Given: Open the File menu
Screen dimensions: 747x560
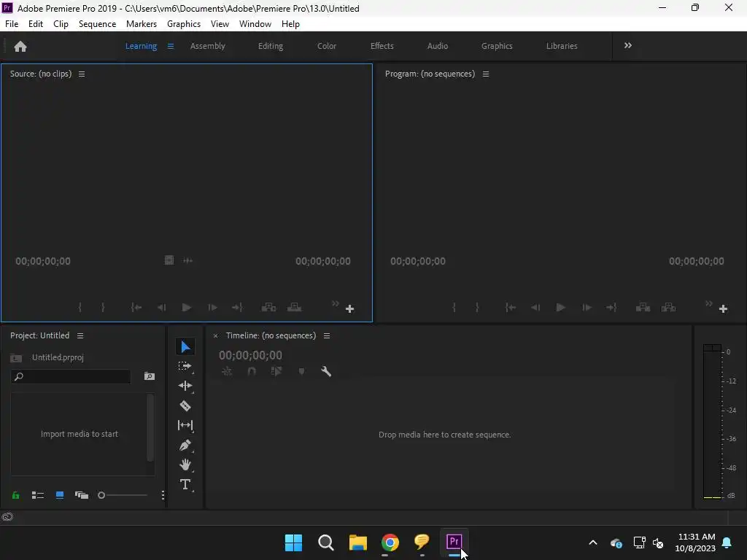Looking at the screenshot, I should click(x=12, y=24).
